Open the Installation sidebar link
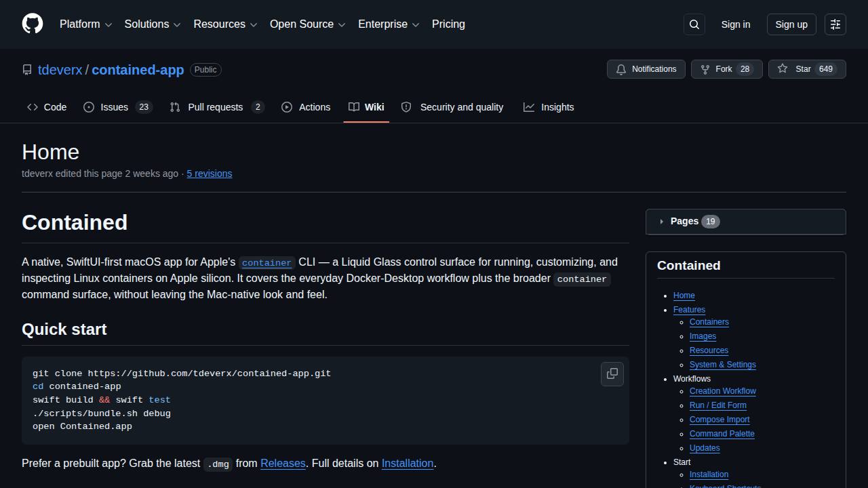The width and height of the screenshot is (868, 488). 709,474
